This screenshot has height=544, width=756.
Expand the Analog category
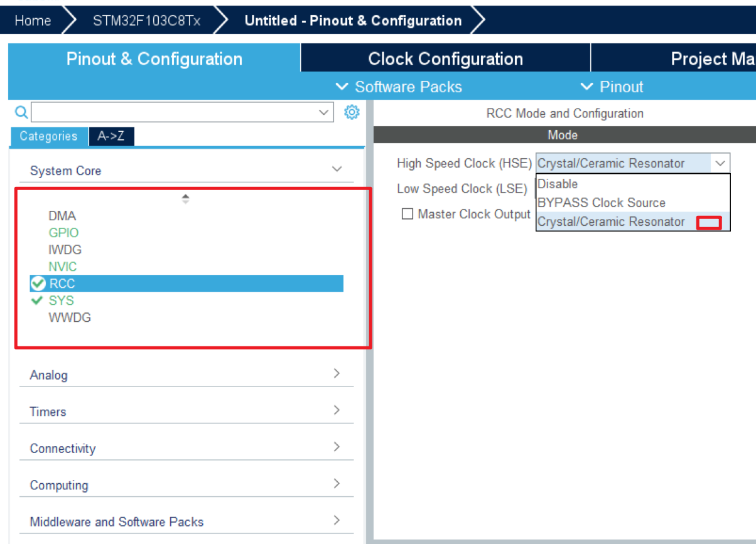[x=337, y=374]
